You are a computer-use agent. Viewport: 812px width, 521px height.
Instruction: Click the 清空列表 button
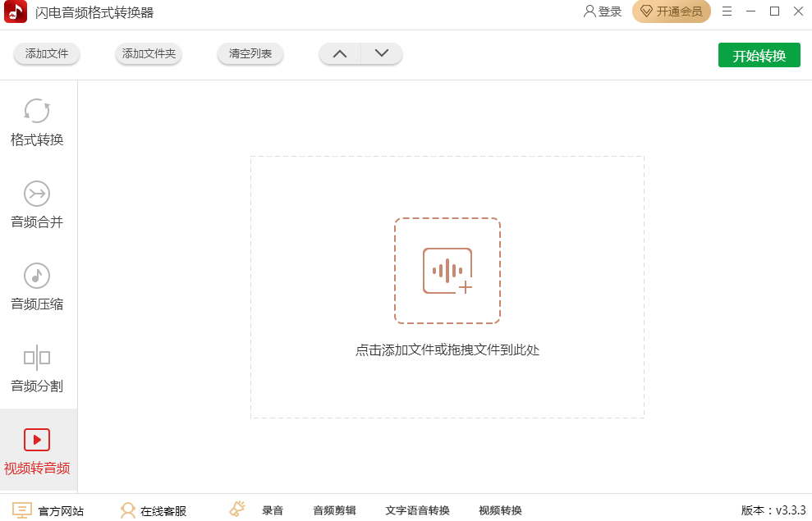pyautogui.click(x=250, y=54)
